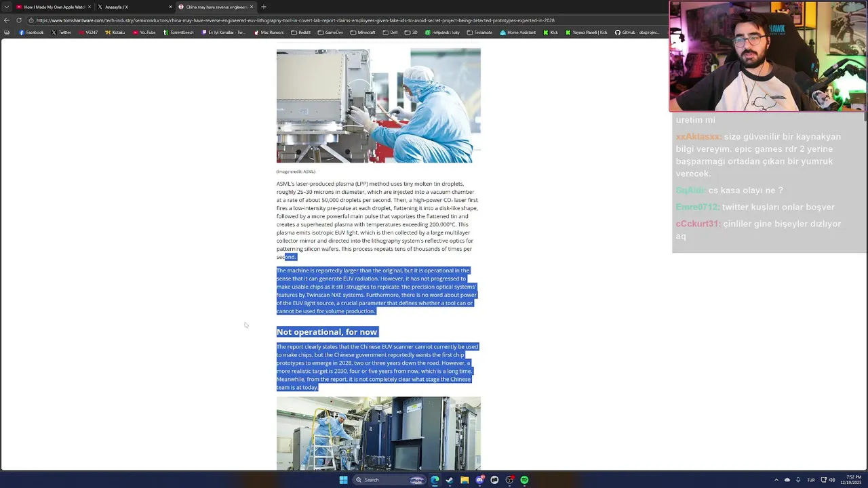868x488 pixels.
Task: Open the YouTube bookmark
Action: (144, 33)
